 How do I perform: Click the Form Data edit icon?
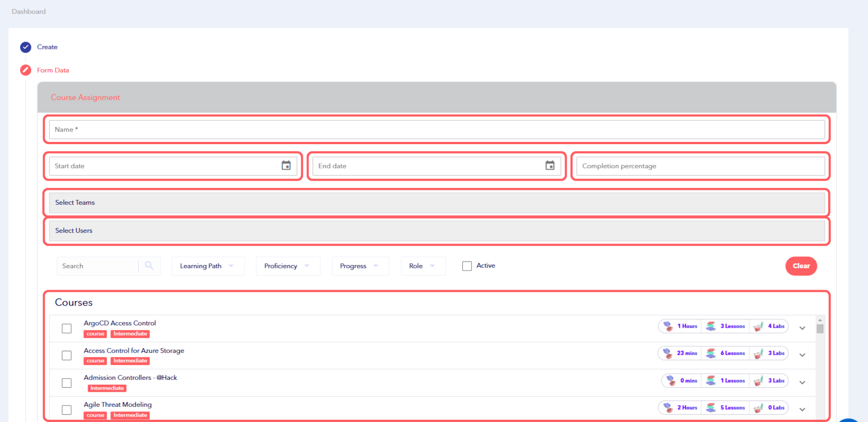[26, 70]
